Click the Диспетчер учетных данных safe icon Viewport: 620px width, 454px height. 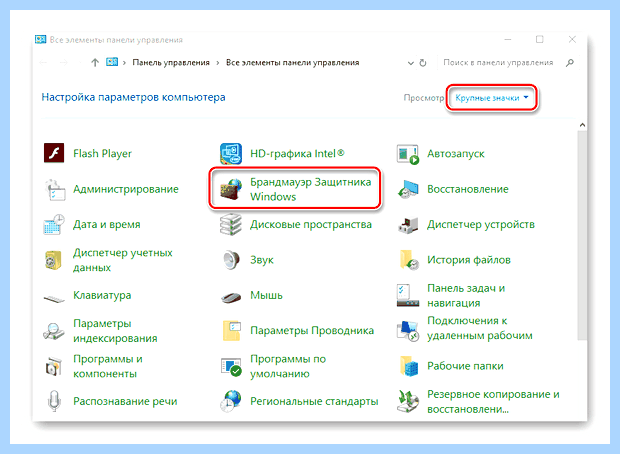54,260
